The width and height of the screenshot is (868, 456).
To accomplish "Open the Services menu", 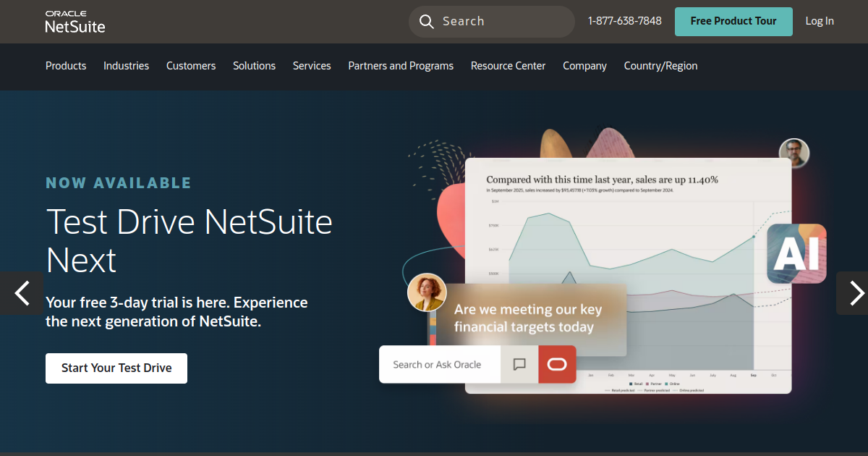I will coord(312,66).
